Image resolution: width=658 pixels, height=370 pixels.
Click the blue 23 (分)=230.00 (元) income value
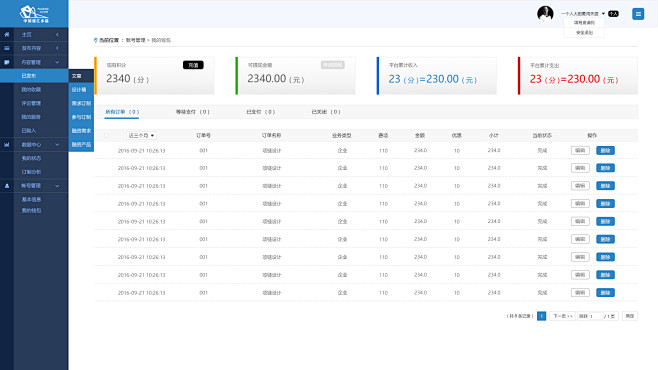point(433,79)
